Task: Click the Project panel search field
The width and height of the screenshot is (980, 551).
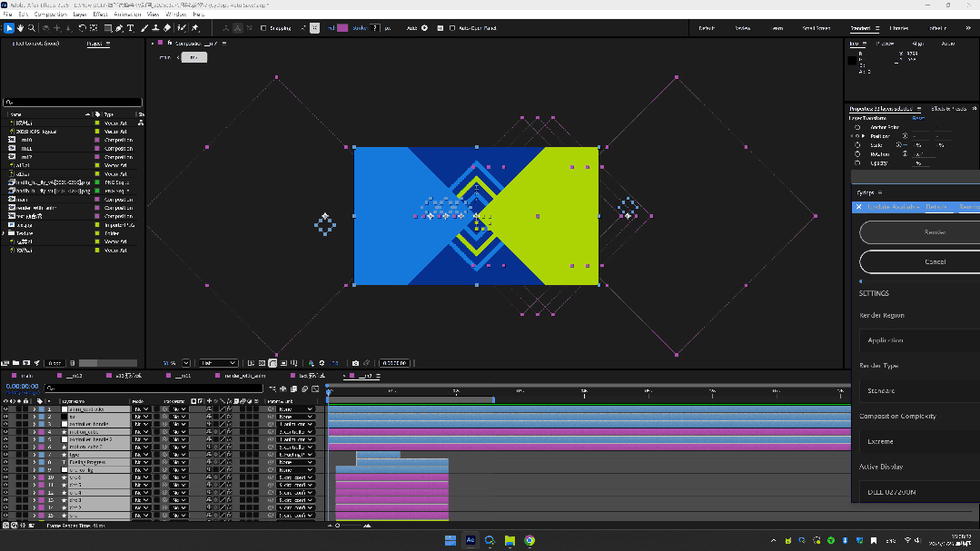Action: tap(73, 102)
